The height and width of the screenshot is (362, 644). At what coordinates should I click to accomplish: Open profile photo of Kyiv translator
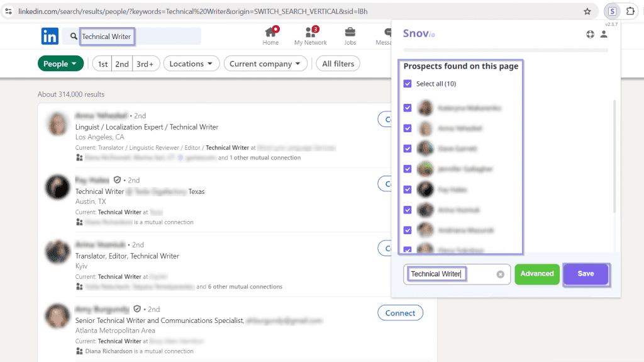57,252
